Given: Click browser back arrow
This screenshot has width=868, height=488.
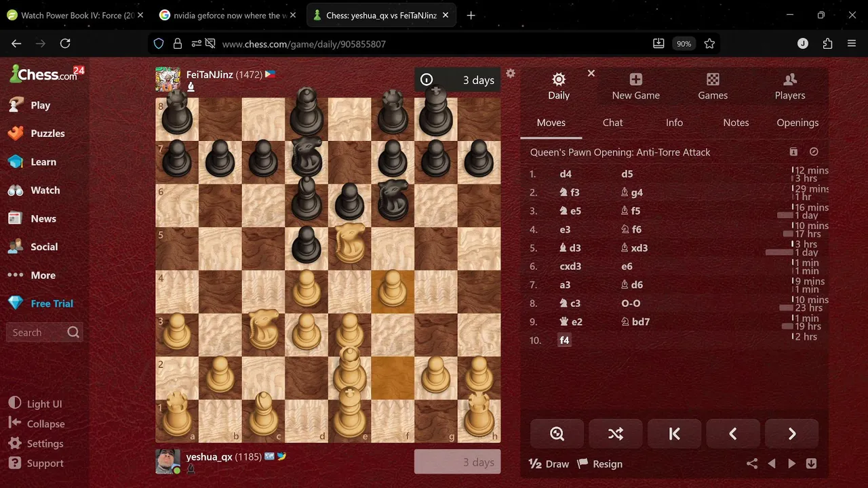Looking at the screenshot, I should point(16,43).
